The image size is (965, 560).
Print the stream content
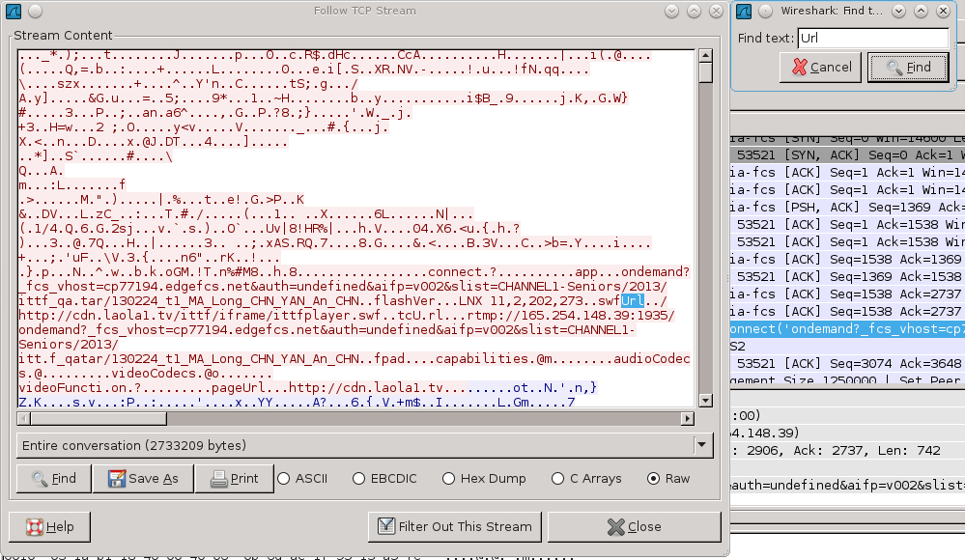coord(234,478)
